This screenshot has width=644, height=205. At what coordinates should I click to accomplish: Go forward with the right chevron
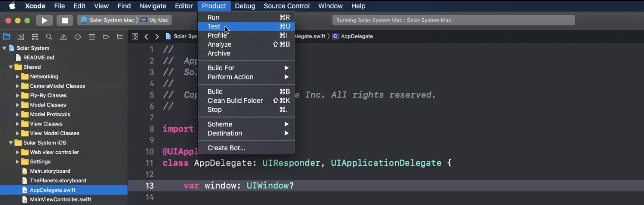(x=157, y=37)
